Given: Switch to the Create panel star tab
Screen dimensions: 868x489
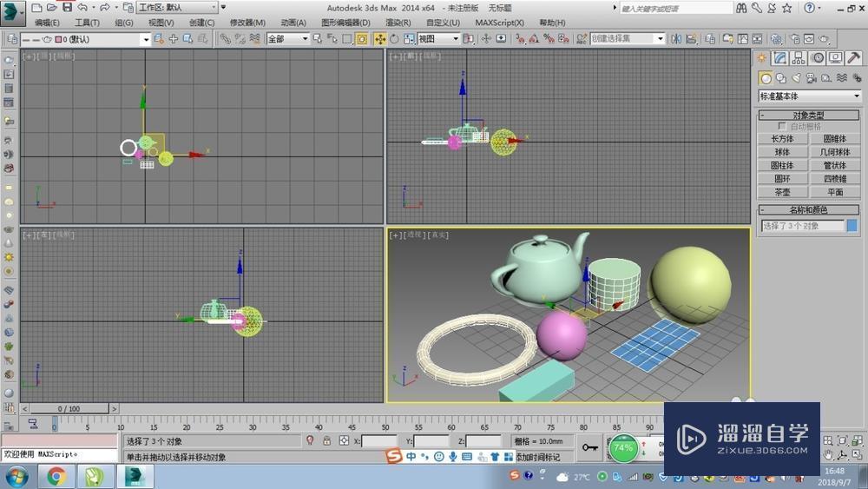Looking at the screenshot, I should [763, 57].
